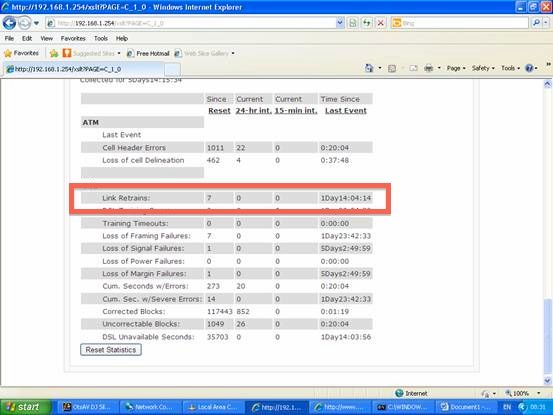The image size is (553, 415).
Task: Click the Add to Favorites Bar icon
Action: click(x=54, y=53)
